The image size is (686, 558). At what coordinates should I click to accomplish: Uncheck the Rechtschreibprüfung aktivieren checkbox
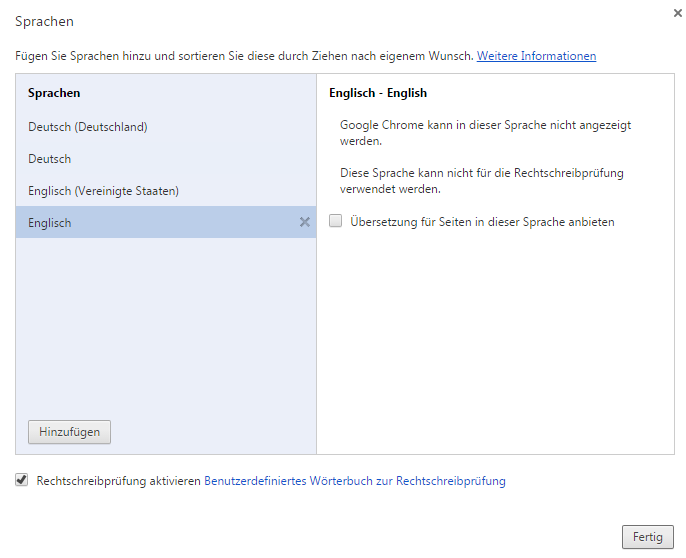(22, 481)
